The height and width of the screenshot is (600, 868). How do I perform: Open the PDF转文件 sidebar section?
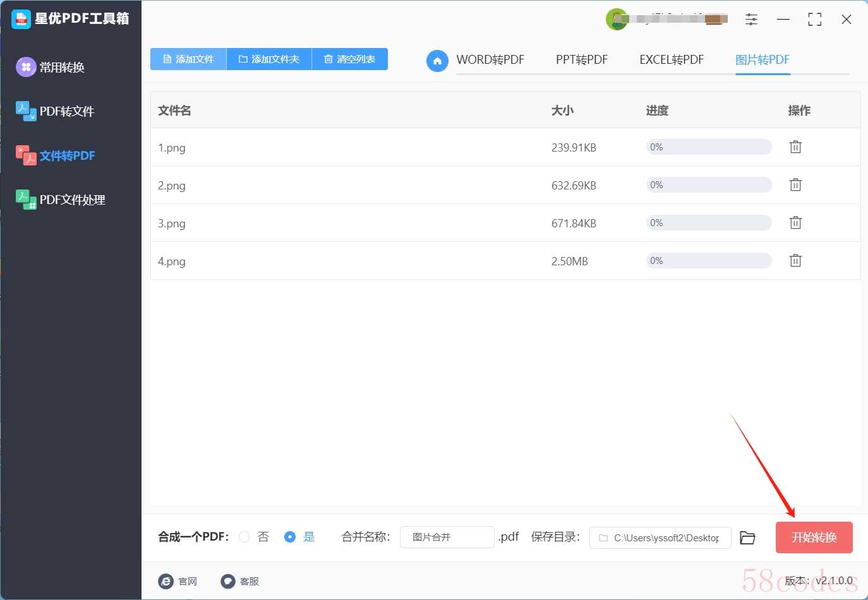67,112
